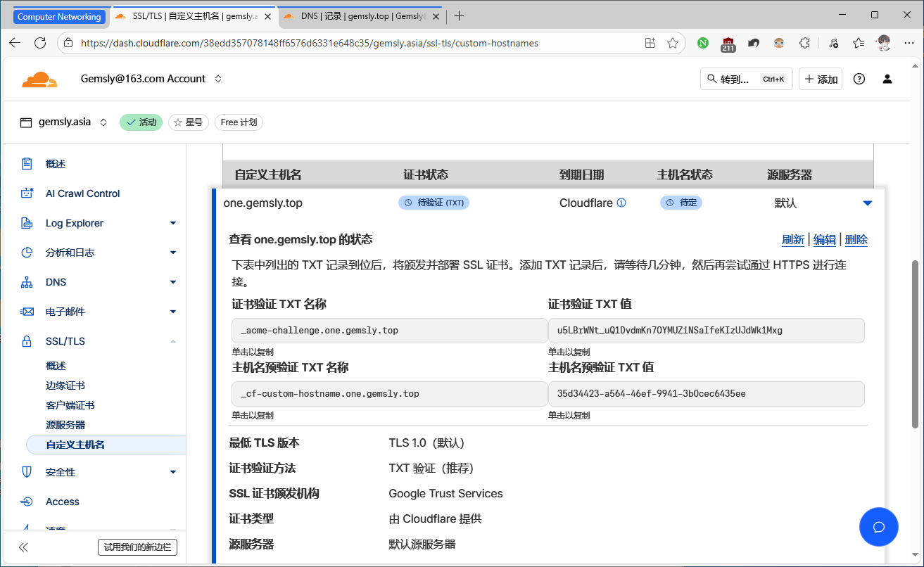Click the 编辑 link
The image size is (924, 567).
click(824, 239)
